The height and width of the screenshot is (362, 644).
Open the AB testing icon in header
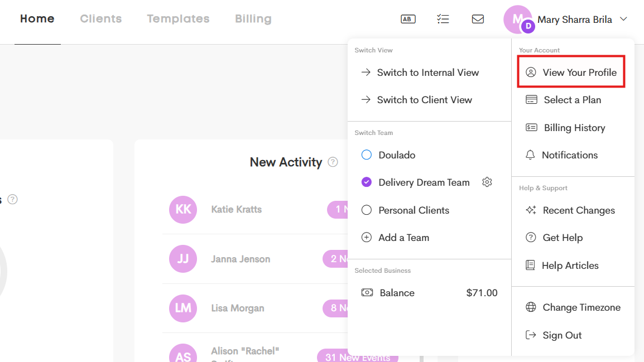pyautogui.click(x=408, y=19)
